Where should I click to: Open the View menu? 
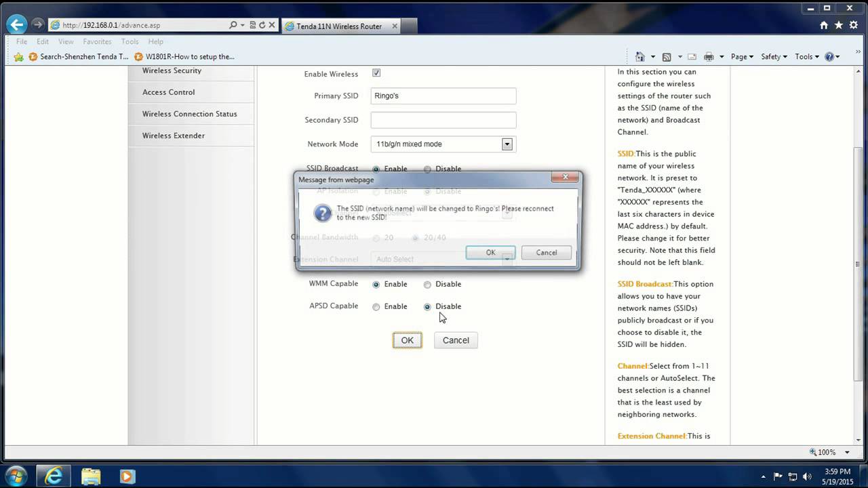[66, 41]
